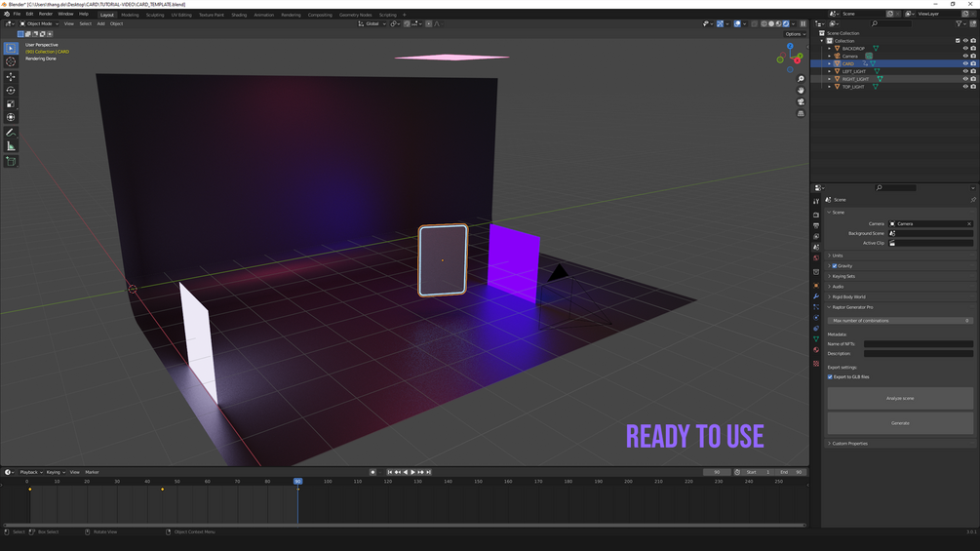Toggle camera view in the viewport

[801, 101]
